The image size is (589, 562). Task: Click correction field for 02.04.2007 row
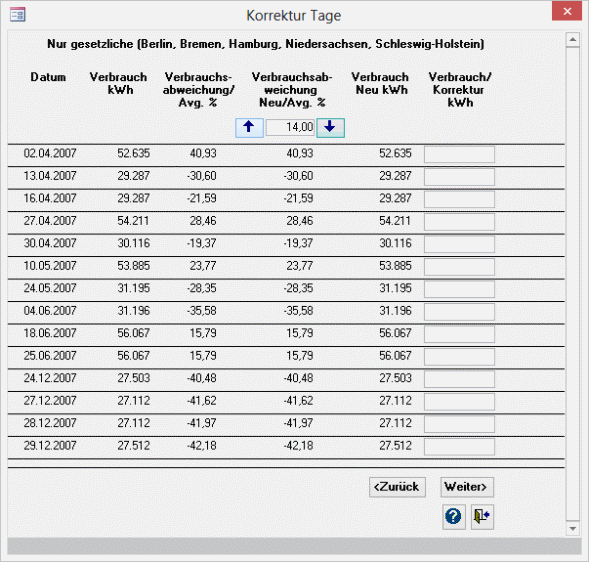pyautogui.click(x=459, y=154)
